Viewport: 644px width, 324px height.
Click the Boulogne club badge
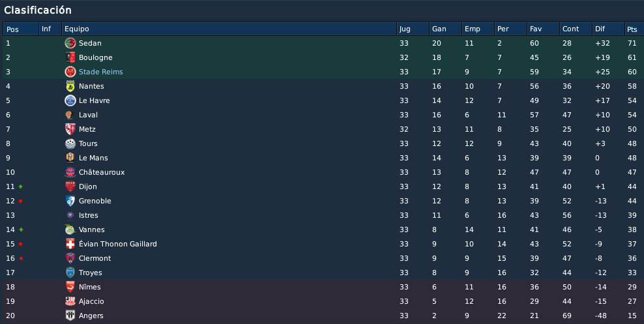pyautogui.click(x=70, y=57)
